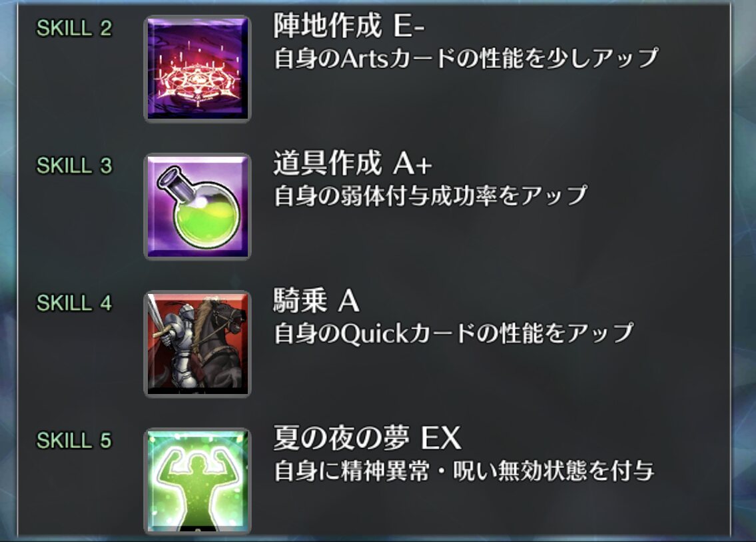This screenshot has width=756, height=542.
Task: Open the 夏の夜の夢 flexing figure icon
Action: (197, 481)
